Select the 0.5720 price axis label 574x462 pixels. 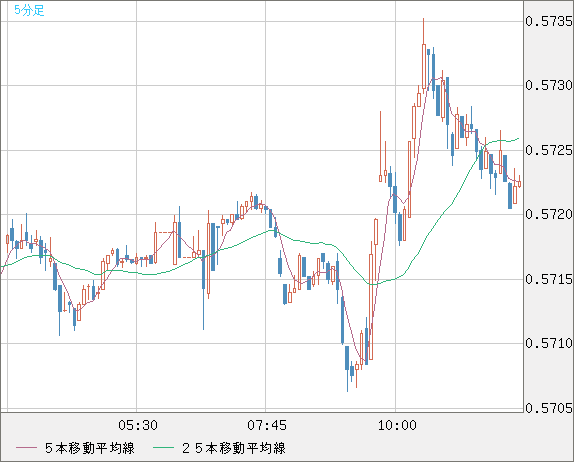click(549, 214)
